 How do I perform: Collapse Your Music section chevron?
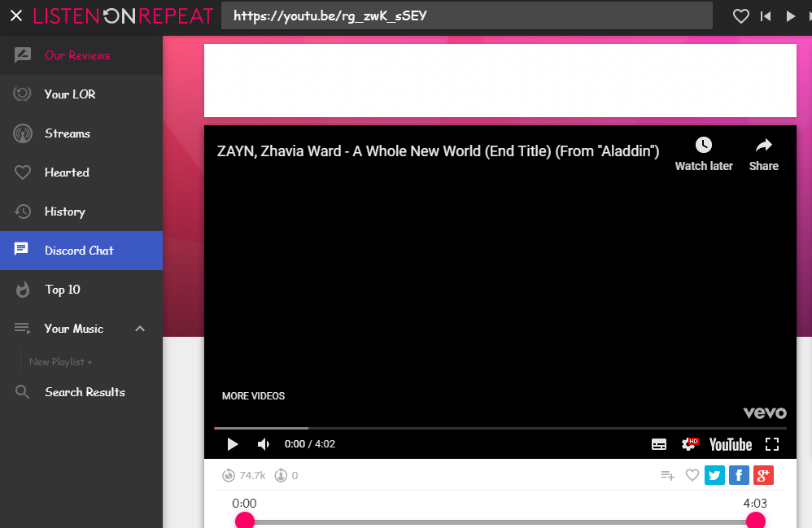pyautogui.click(x=140, y=329)
